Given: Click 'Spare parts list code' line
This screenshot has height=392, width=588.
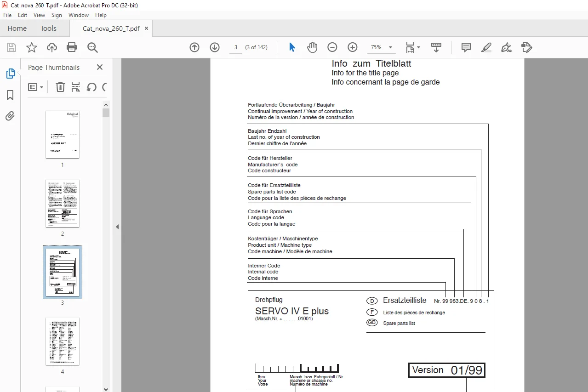Looking at the screenshot, I should click(272, 192).
